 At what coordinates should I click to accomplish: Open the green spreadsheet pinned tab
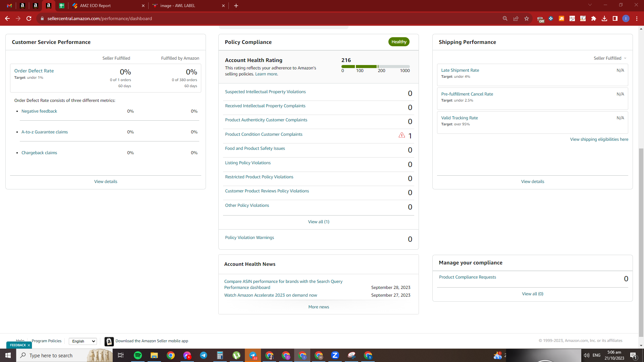[x=62, y=6]
